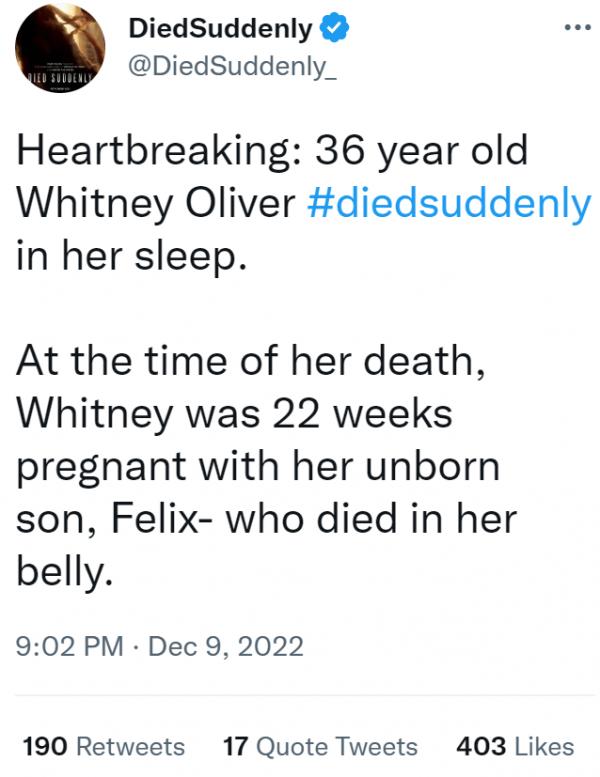Click "At the time of her death," line

[252, 362]
